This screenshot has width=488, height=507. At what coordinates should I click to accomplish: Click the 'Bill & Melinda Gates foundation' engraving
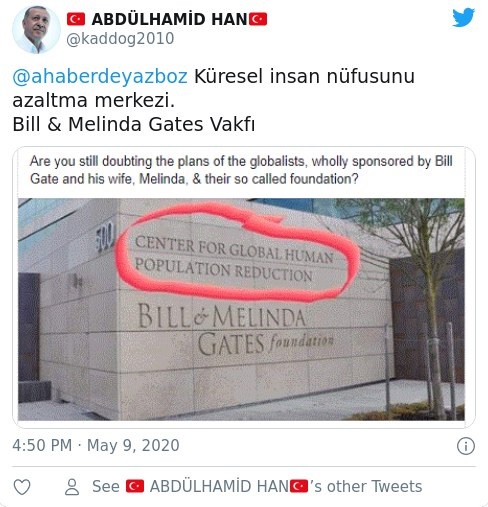click(x=235, y=329)
